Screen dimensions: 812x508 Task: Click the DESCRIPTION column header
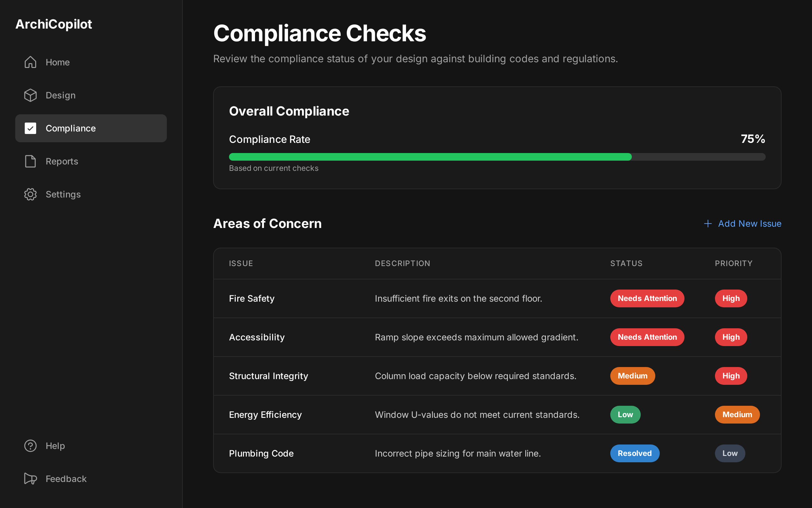pyautogui.click(x=402, y=264)
